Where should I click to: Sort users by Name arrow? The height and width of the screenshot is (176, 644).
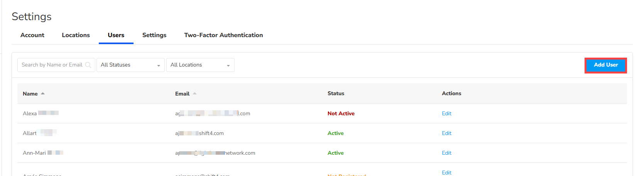coord(43,94)
